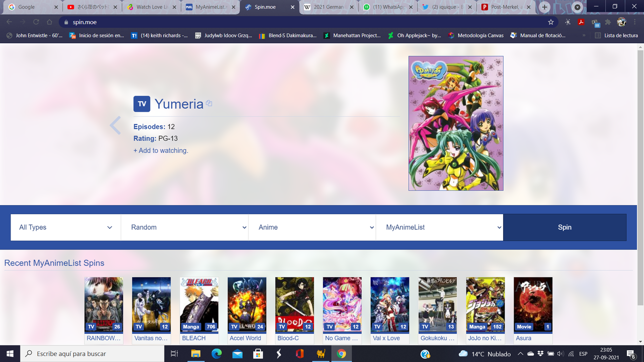Image resolution: width=644 pixels, height=362 pixels.
Task: Open the All Types dropdown
Action: point(66,227)
